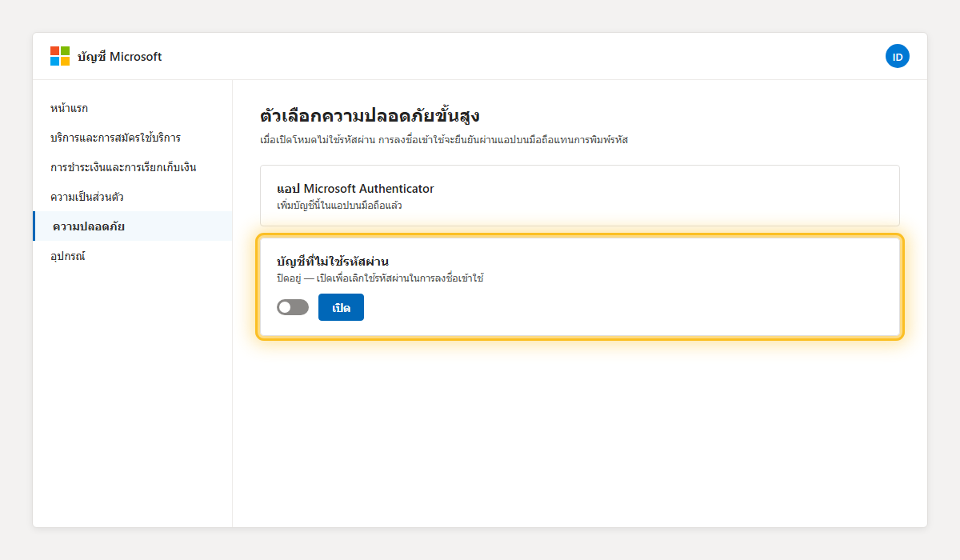
Task: Click the blue เปิด button
Action: click(341, 307)
